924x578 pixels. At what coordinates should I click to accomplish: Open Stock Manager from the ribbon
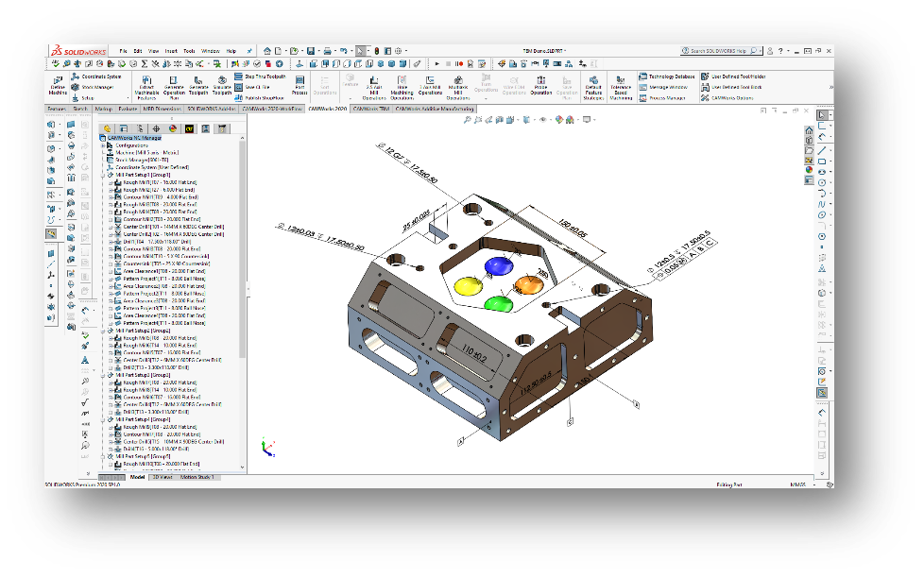[93, 87]
